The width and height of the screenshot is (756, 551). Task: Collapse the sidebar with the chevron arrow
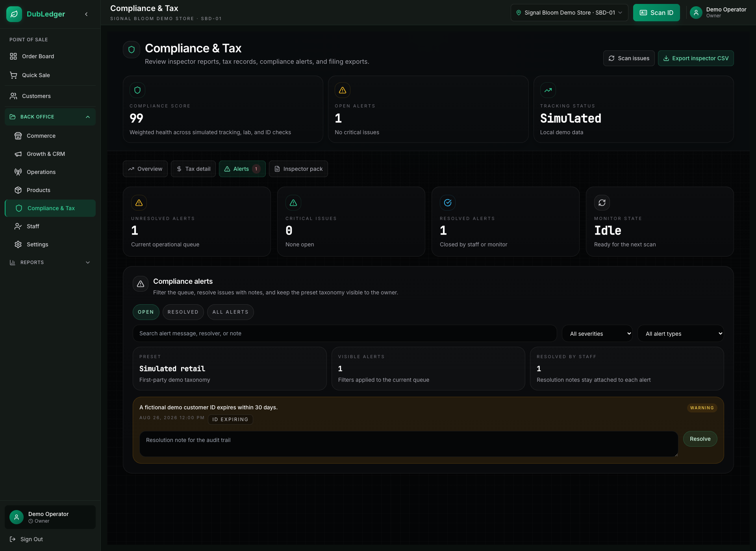click(86, 14)
